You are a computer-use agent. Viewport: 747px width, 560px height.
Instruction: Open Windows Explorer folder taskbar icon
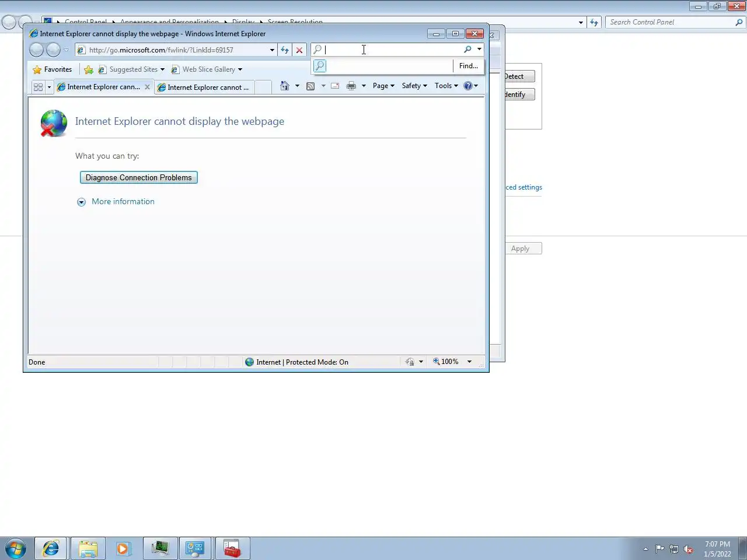(88, 548)
